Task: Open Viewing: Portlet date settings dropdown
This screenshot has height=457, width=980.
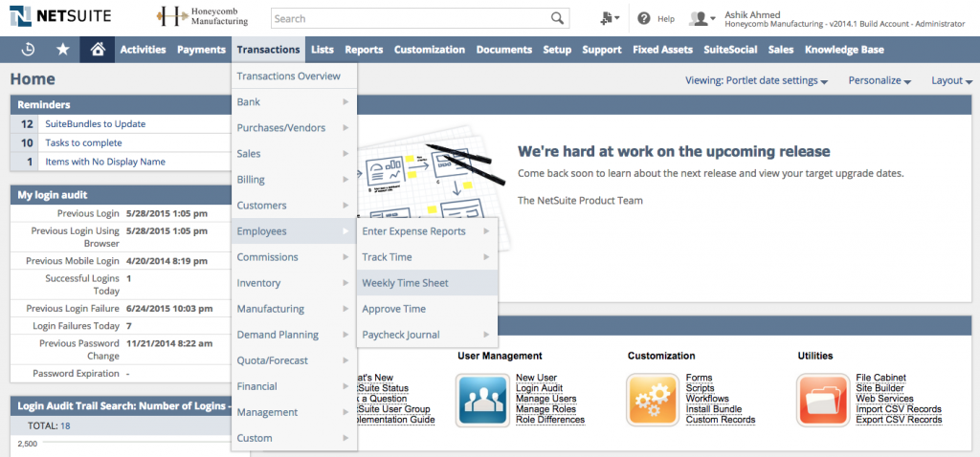Action: pos(756,80)
